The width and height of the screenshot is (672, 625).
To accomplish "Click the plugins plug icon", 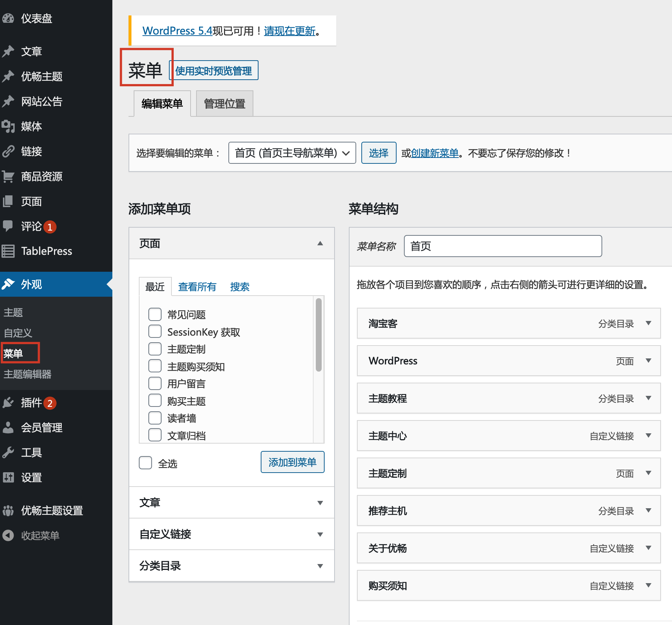I will point(8,403).
